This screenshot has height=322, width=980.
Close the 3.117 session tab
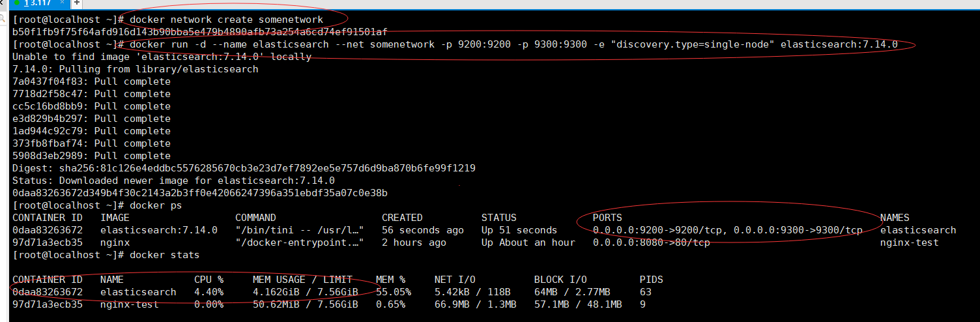[x=63, y=3]
